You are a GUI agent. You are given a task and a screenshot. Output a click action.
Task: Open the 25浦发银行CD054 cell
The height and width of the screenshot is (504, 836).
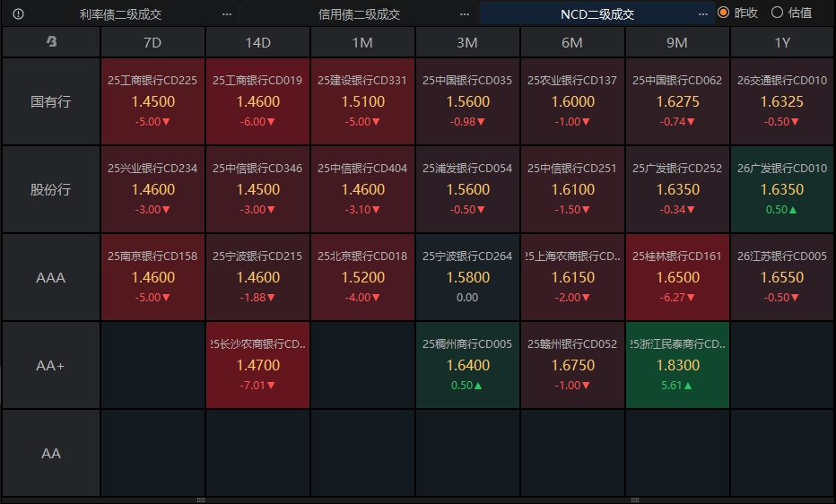pos(467,189)
